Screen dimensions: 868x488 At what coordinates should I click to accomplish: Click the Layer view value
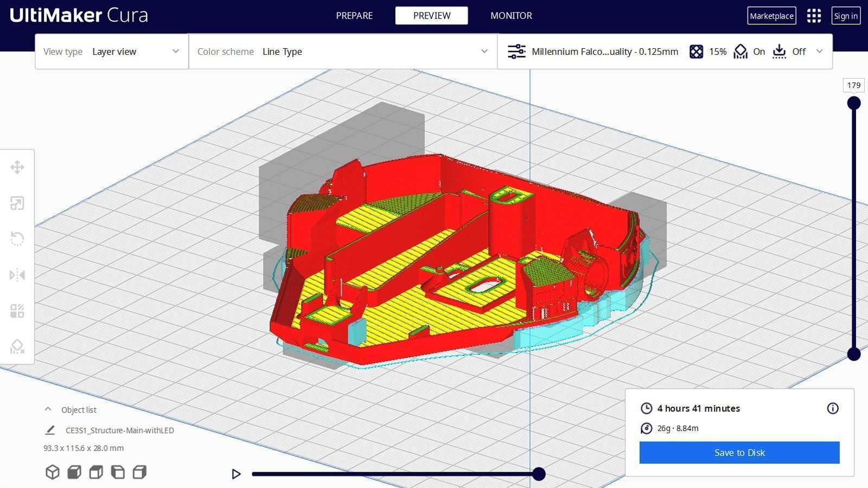click(114, 52)
